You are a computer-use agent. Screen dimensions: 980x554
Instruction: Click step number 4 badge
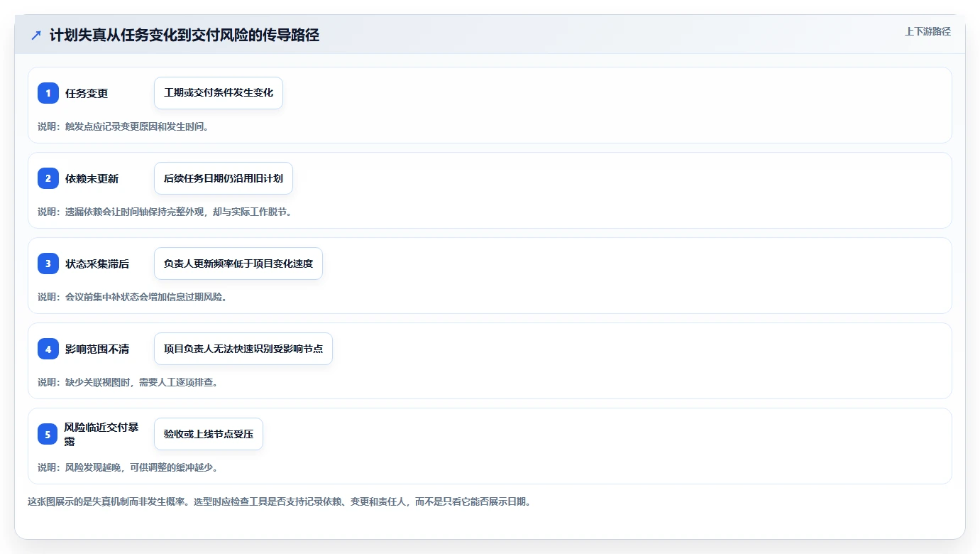tap(48, 349)
